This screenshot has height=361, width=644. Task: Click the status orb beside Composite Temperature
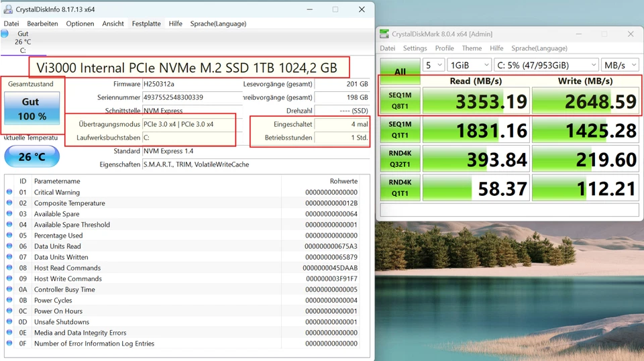(x=9, y=203)
